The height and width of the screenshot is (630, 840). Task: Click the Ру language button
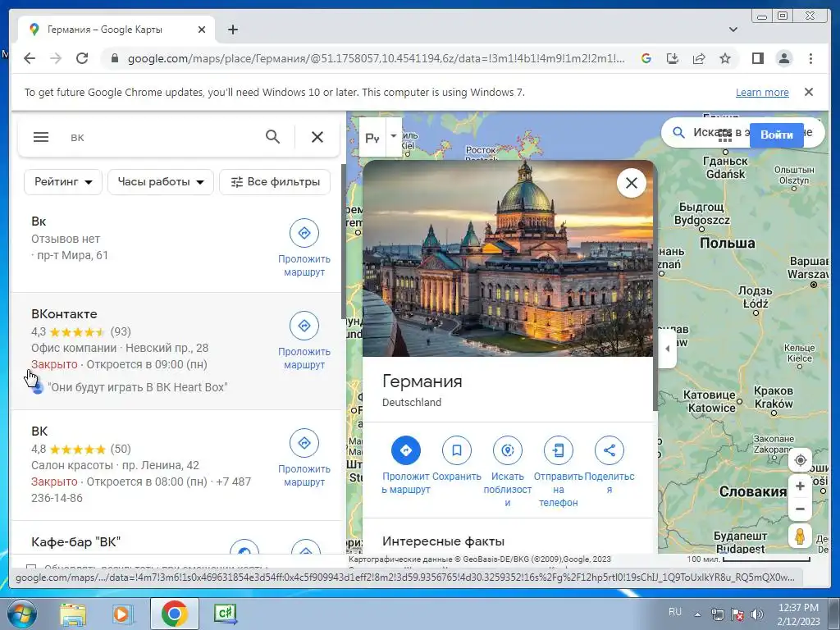point(372,138)
